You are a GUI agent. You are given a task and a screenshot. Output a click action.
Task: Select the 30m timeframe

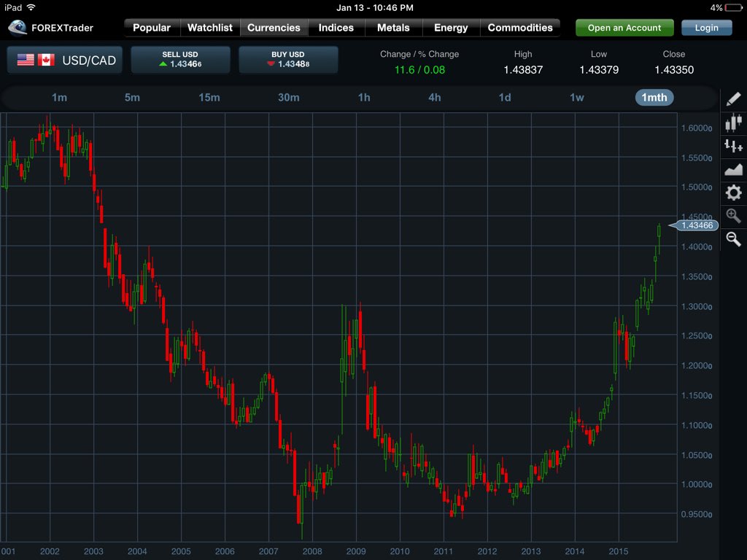(289, 98)
